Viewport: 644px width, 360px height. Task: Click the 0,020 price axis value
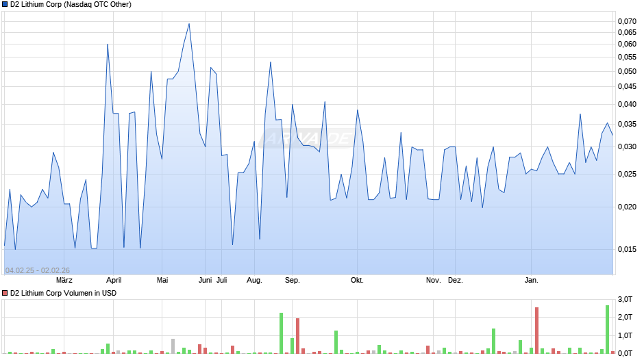(627, 207)
